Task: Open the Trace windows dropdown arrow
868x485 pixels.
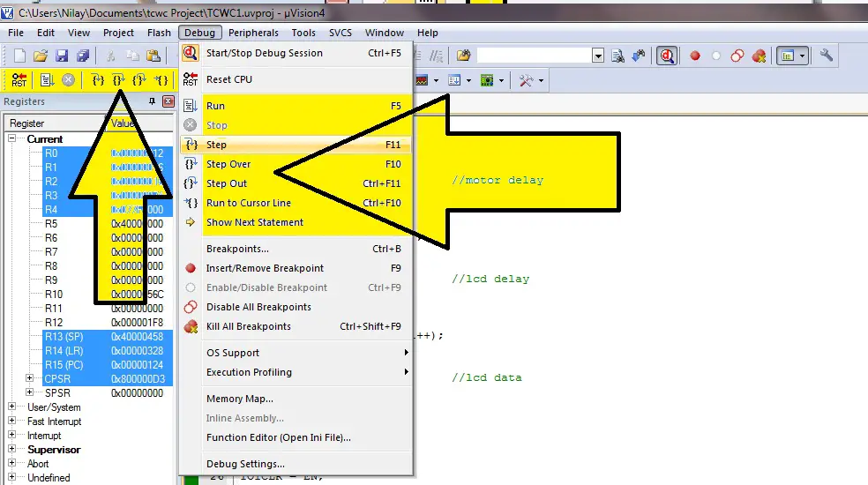Action: [469, 80]
